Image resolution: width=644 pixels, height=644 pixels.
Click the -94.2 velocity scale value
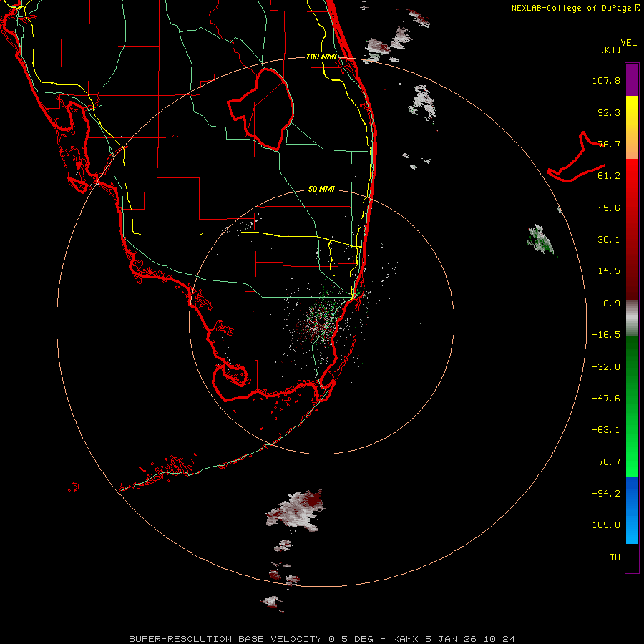point(606,494)
